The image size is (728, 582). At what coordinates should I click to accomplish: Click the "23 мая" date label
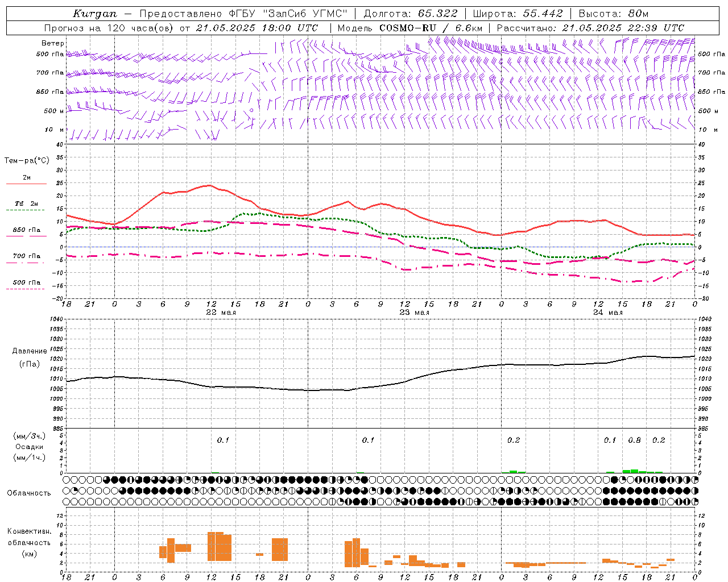click(x=414, y=313)
